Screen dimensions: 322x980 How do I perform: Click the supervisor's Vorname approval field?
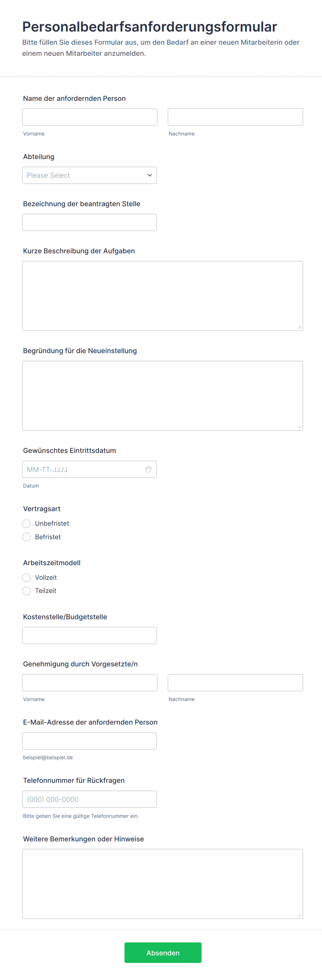(90, 683)
